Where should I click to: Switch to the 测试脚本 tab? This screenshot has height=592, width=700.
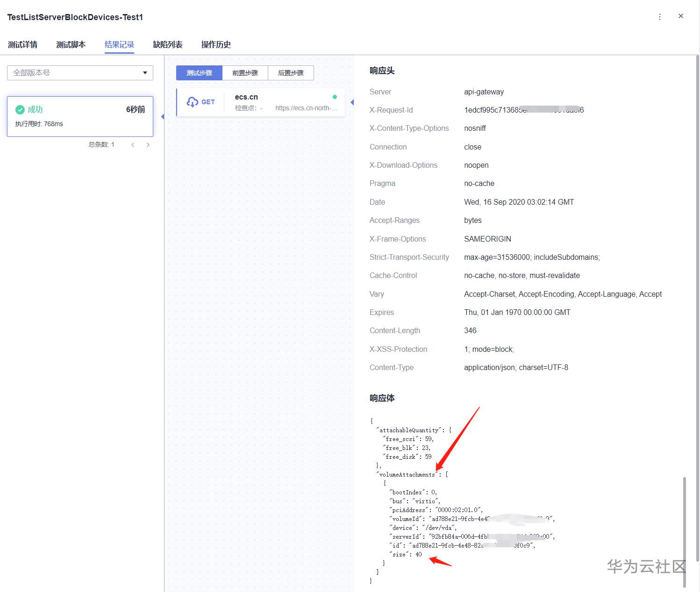click(71, 44)
